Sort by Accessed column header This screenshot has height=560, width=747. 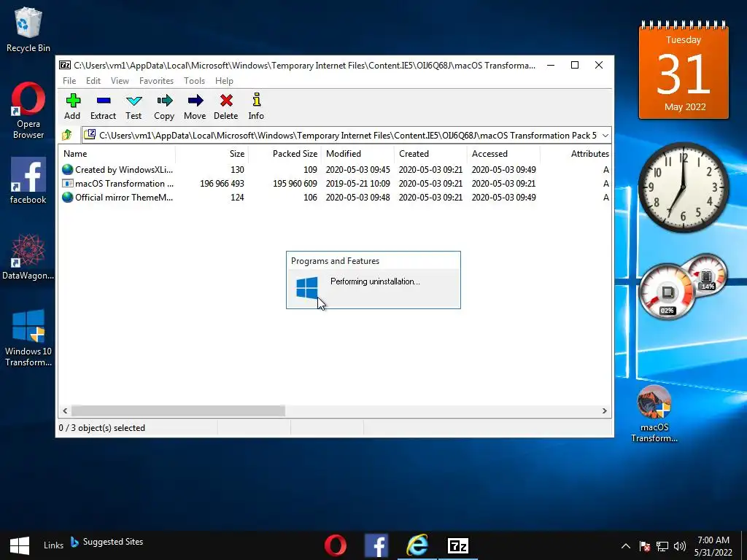pyautogui.click(x=503, y=154)
